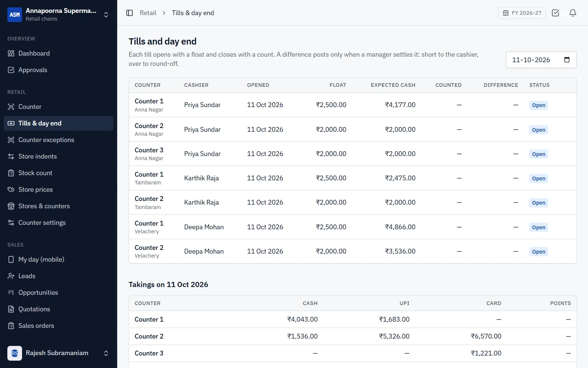The width and height of the screenshot is (588, 368).
Task: Click the EXPECTED CASH column header
Action: pyautogui.click(x=393, y=85)
